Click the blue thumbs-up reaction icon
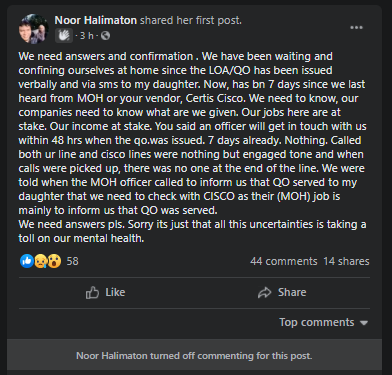Screen dimensions: 392x375 pyautogui.click(x=27, y=261)
